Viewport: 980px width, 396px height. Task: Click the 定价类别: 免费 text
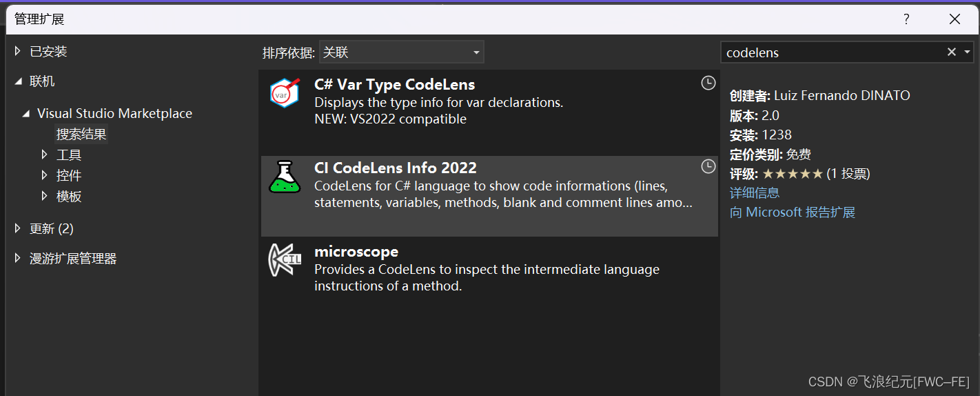pos(770,155)
